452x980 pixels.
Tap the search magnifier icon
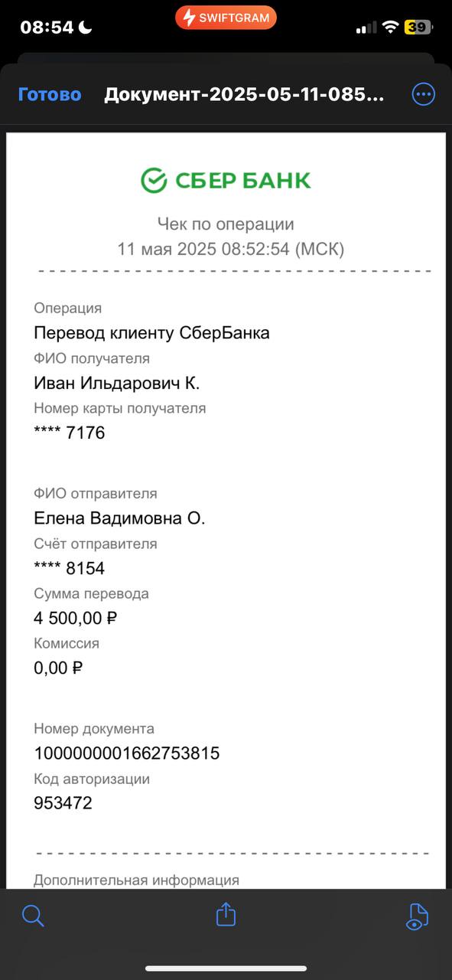[x=33, y=915]
